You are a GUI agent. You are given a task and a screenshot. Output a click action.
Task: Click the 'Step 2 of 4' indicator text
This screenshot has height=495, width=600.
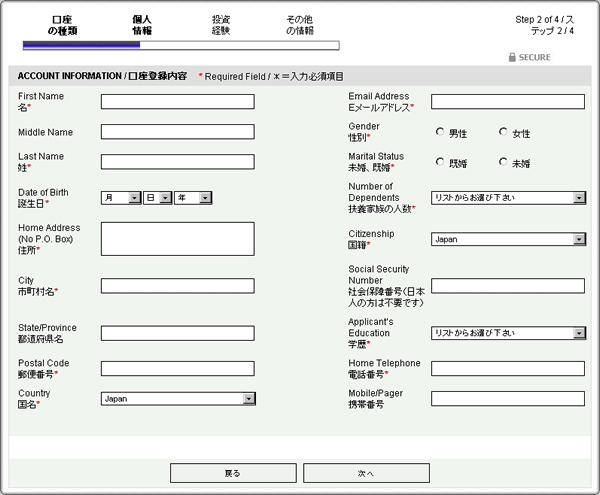[545, 25]
